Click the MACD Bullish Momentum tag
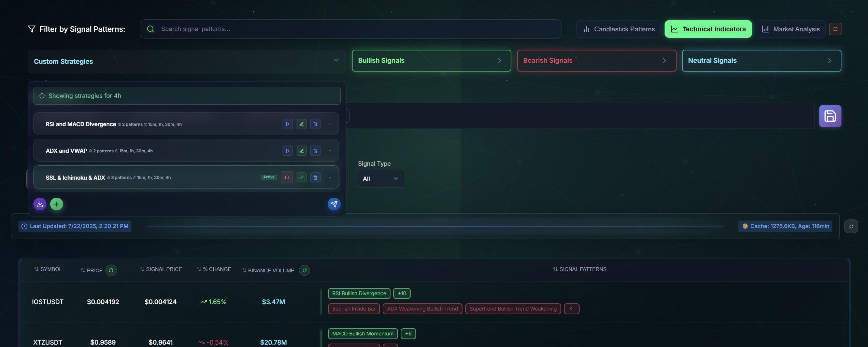 pyautogui.click(x=363, y=334)
